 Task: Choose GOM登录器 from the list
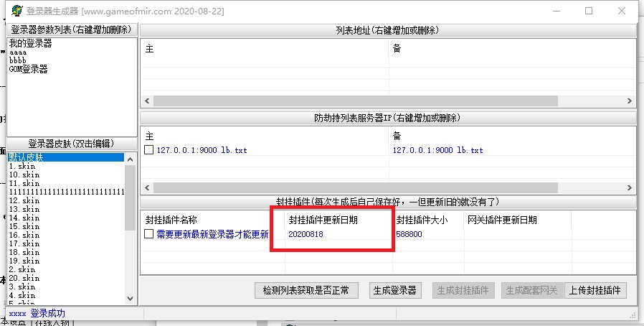point(29,70)
